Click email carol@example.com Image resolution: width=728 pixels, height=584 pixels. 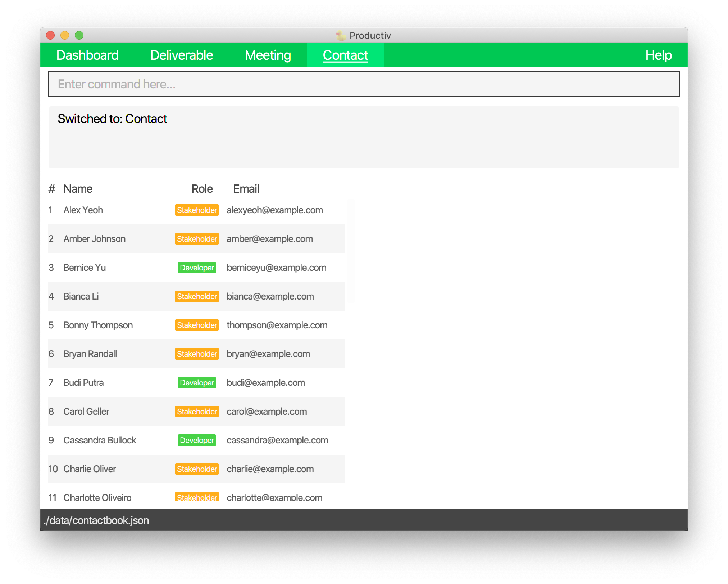pos(267,411)
